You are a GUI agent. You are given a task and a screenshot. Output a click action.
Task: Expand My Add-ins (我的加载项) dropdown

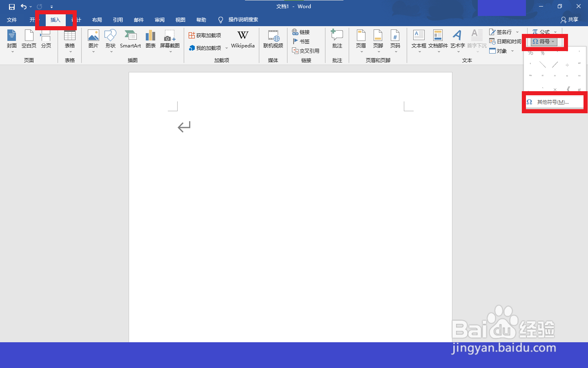coord(227,48)
